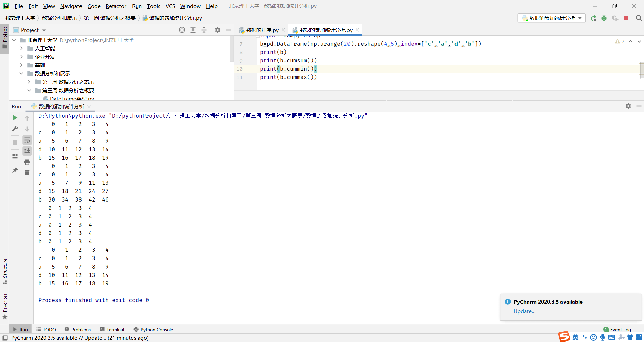Click line 10 print(b.cummin()) code
This screenshot has height=342, width=644.
288,69
